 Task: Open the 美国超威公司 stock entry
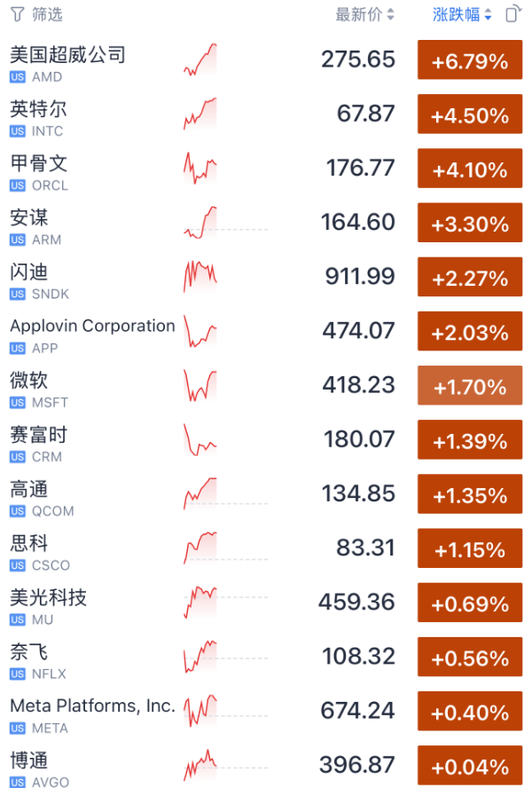point(66,54)
